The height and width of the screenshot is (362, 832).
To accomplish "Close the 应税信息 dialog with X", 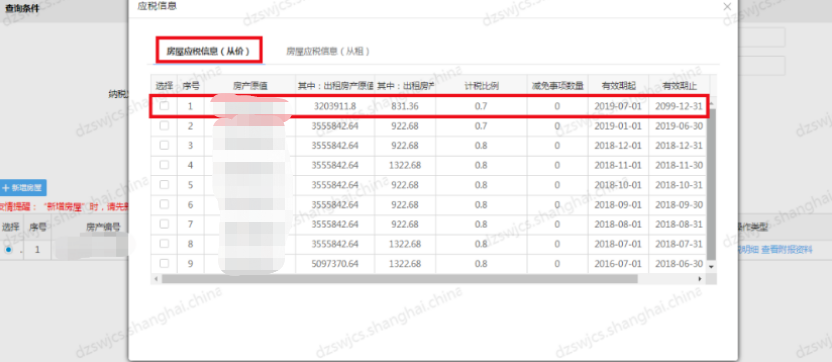I will pyautogui.click(x=727, y=6).
